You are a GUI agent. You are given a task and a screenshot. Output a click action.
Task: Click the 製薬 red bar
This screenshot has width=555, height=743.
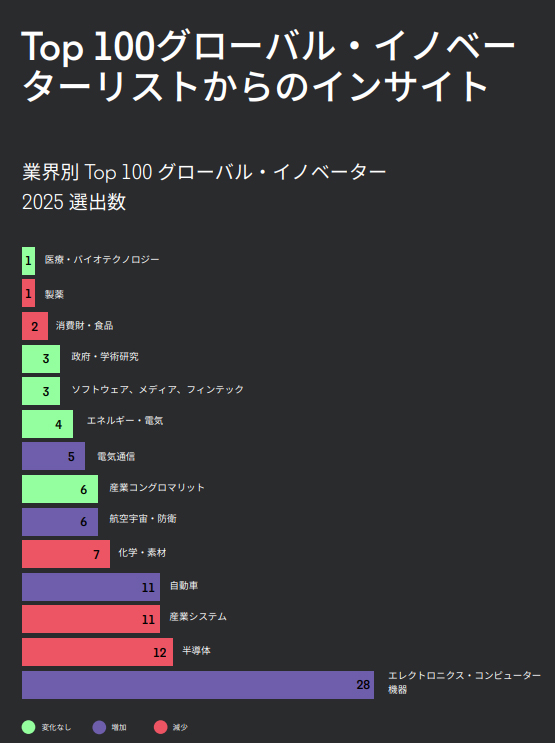[28, 293]
